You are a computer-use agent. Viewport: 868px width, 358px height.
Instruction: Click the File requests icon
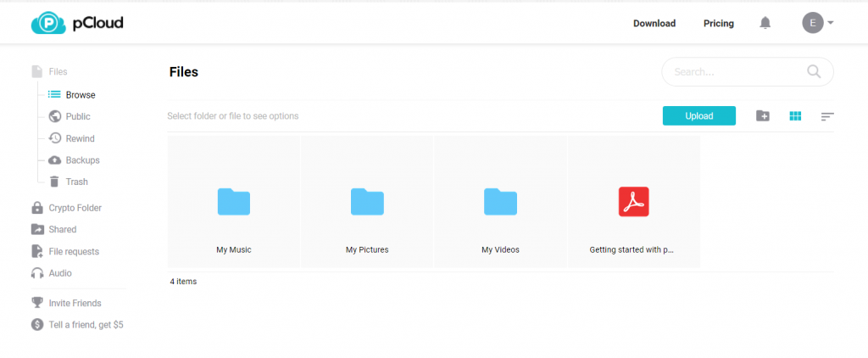[x=37, y=251]
